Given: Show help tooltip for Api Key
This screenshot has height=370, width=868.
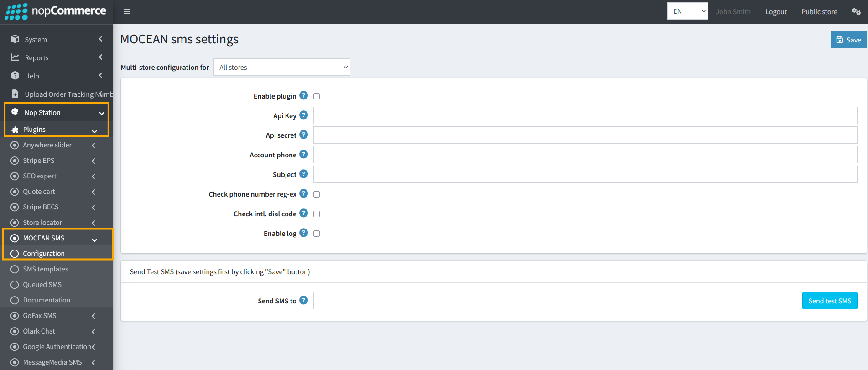Looking at the screenshot, I should point(304,115).
